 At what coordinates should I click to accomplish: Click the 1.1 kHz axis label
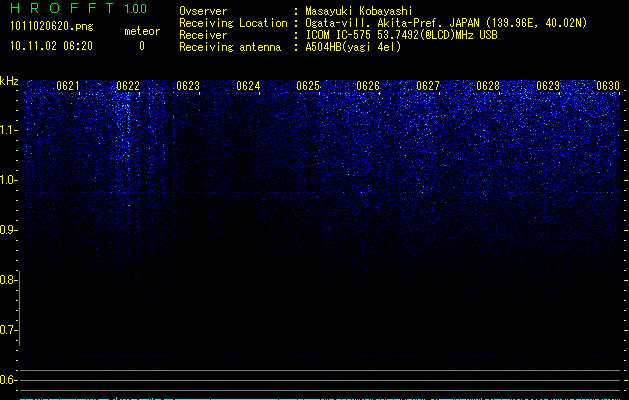(8, 130)
